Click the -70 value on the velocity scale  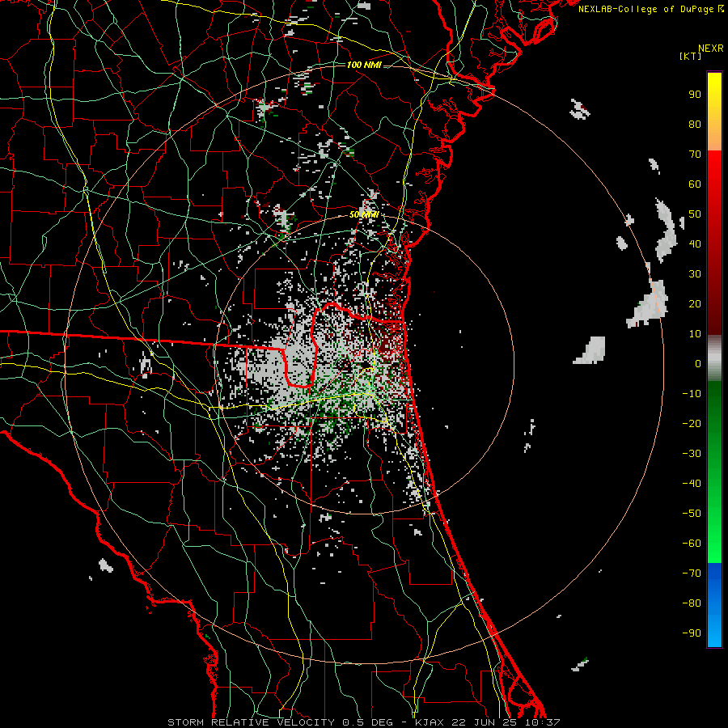pyautogui.click(x=692, y=574)
